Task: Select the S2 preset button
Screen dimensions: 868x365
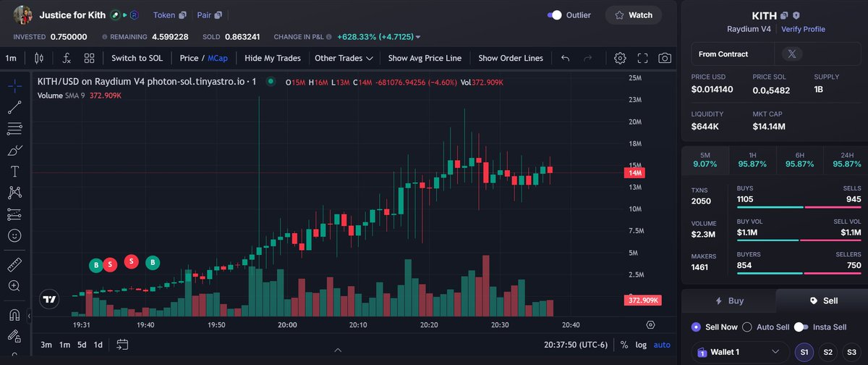Action: click(827, 352)
